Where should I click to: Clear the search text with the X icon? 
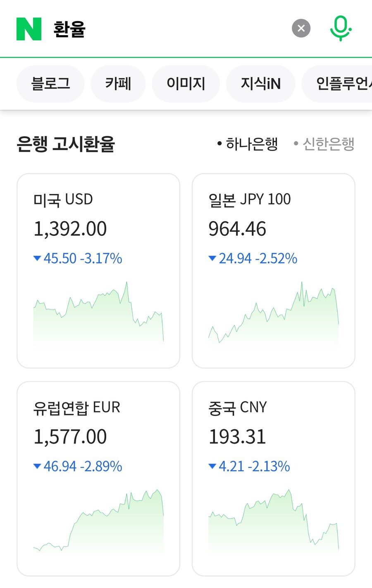click(301, 28)
